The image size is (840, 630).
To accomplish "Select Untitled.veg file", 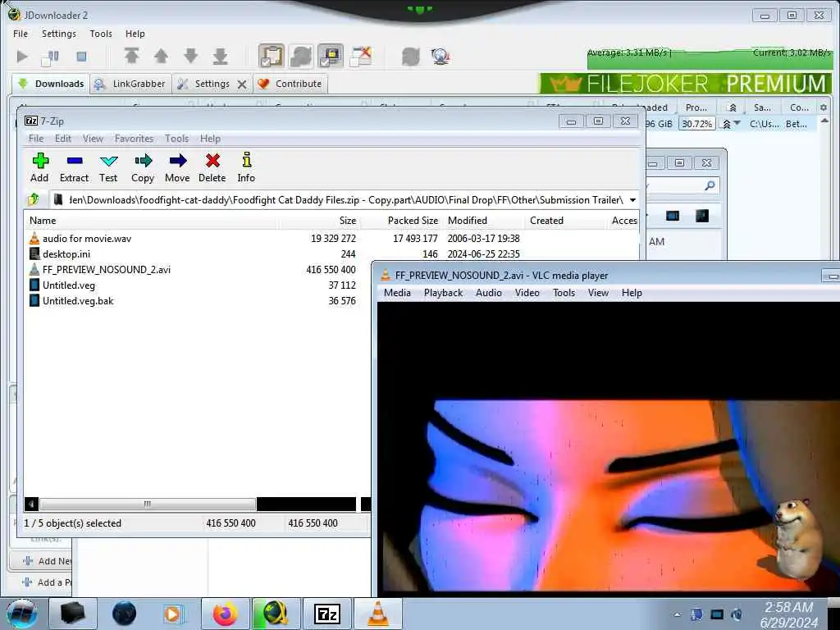I will (x=69, y=285).
